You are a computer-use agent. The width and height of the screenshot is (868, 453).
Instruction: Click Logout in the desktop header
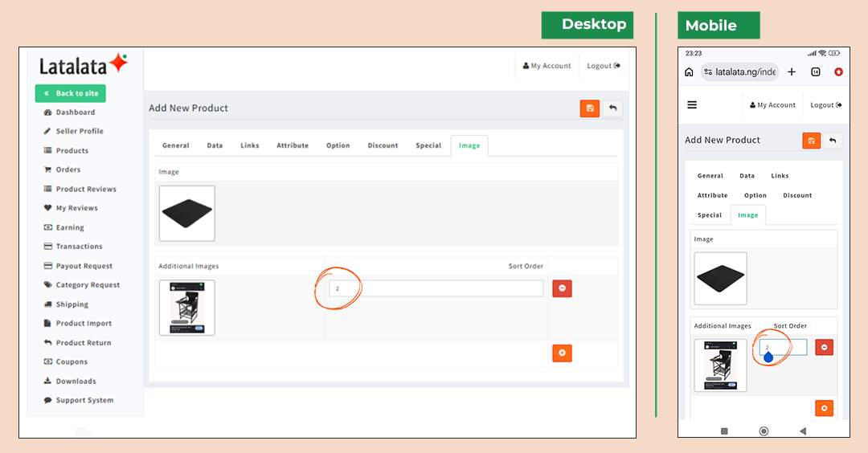click(604, 66)
